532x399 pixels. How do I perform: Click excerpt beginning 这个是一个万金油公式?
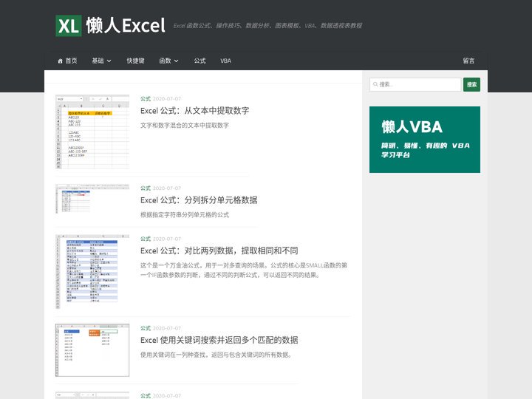pyautogui.click(x=244, y=270)
